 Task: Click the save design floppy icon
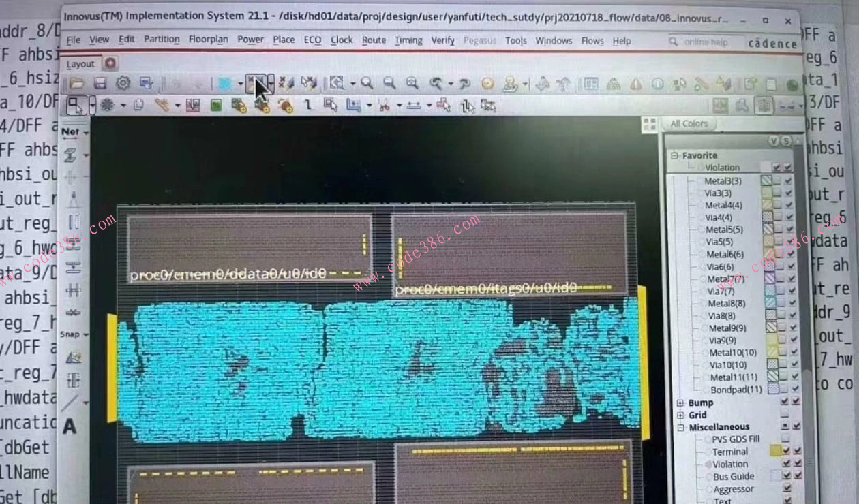click(x=100, y=83)
